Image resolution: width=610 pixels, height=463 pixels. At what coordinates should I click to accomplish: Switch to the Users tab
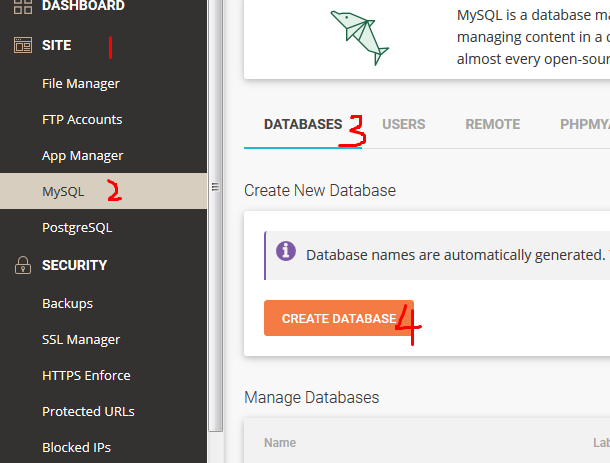click(x=403, y=125)
